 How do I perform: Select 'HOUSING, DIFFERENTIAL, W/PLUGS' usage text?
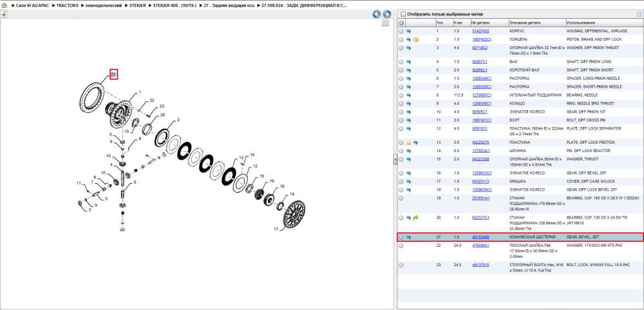tap(597, 31)
